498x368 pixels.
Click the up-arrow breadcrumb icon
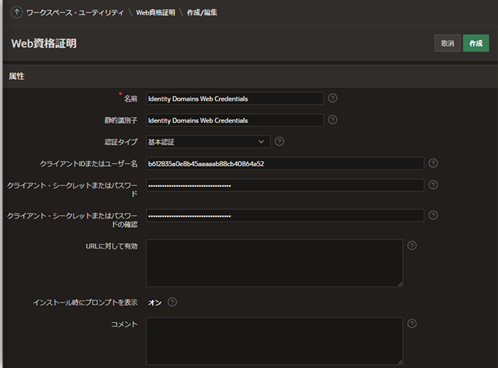[16, 12]
